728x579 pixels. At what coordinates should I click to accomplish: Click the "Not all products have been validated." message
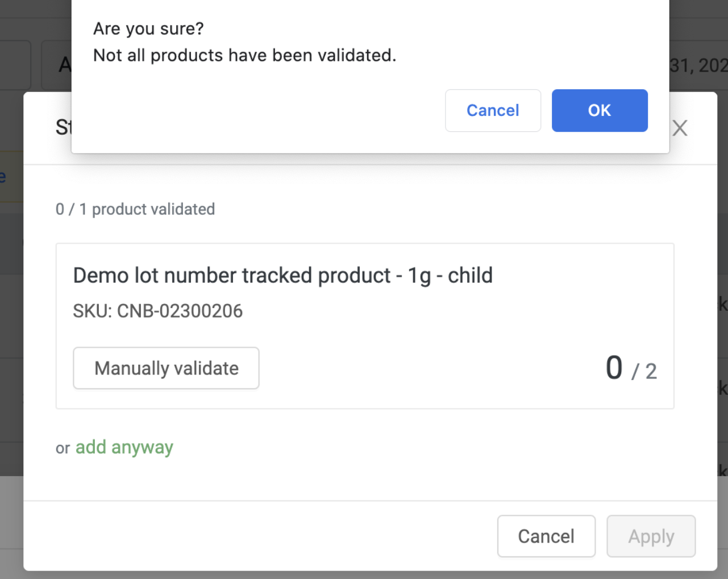tap(244, 55)
